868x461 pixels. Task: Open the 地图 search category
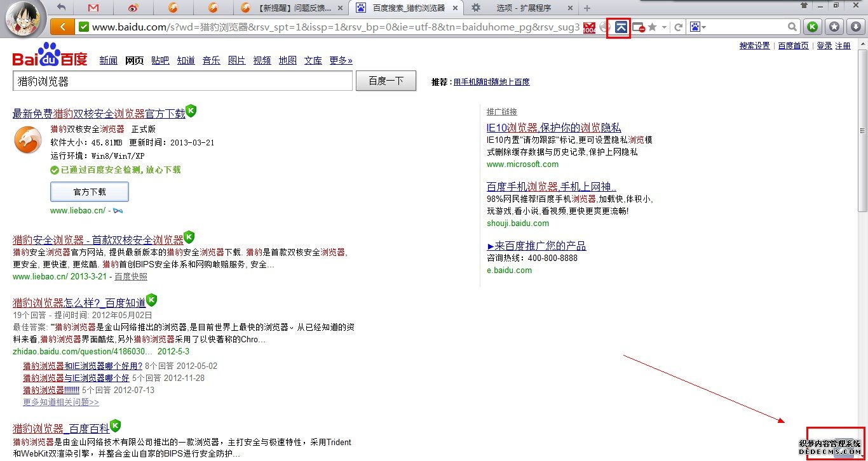pos(288,60)
